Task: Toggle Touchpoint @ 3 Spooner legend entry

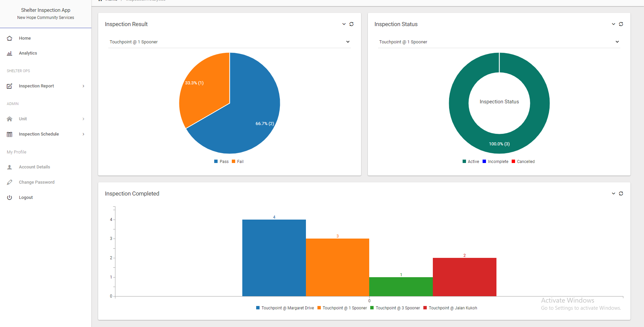Action: click(x=395, y=308)
